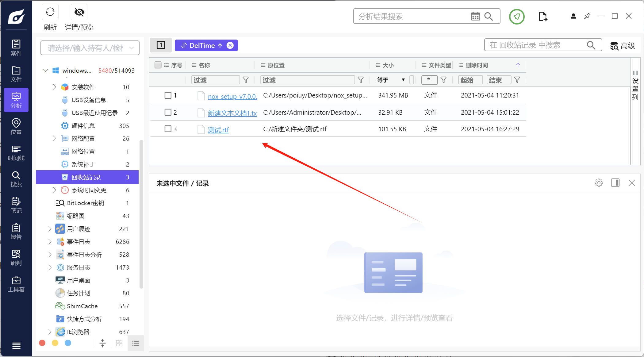This screenshot has height=357, width=644.
Task: Open the nox_setup_v7.0.0 file link
Action: tap(232, 96)
